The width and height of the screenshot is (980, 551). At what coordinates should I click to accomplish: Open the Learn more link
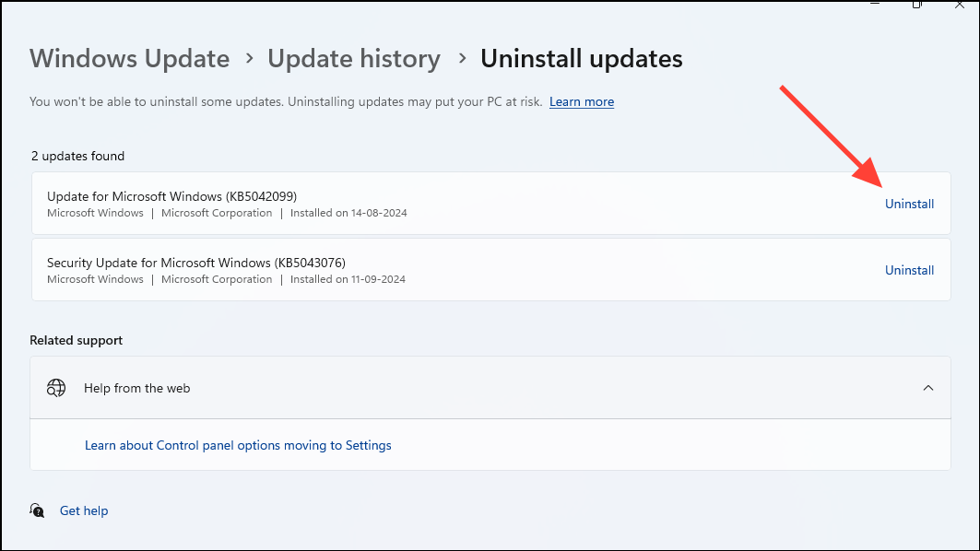(x=581, y=101)
